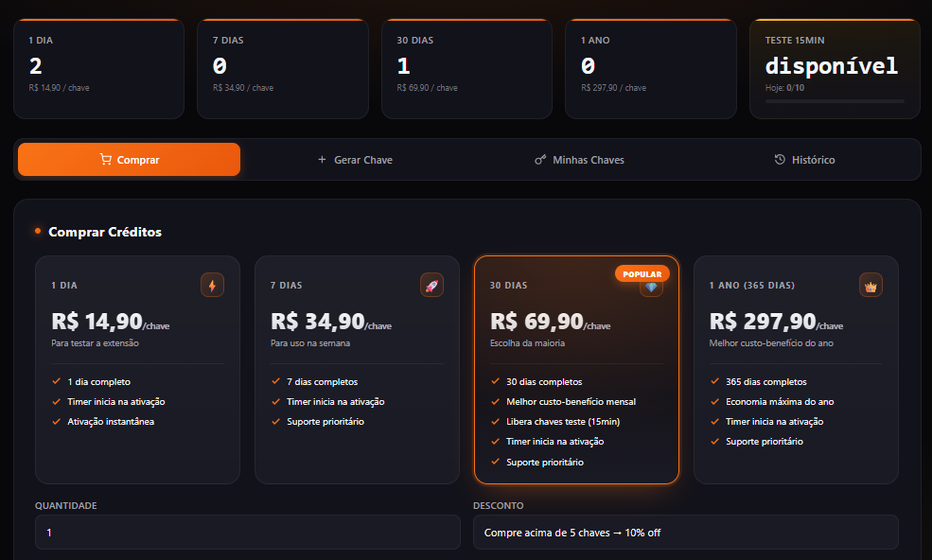The width and height of the screenshot is (932, 560).
Task: Select the 30 Dias R$ 69,90 plan card
Action: coord(576,370)
